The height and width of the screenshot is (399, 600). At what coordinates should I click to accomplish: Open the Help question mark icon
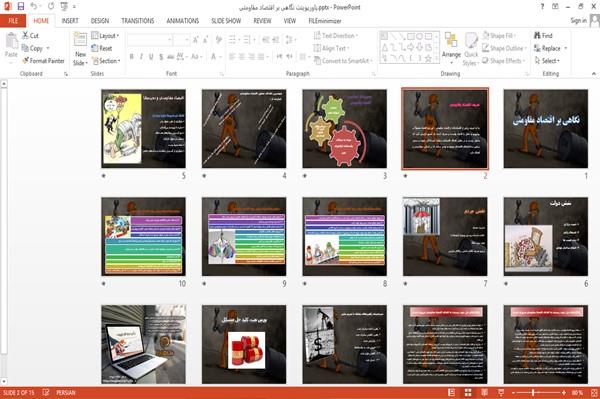coord(542,7)
